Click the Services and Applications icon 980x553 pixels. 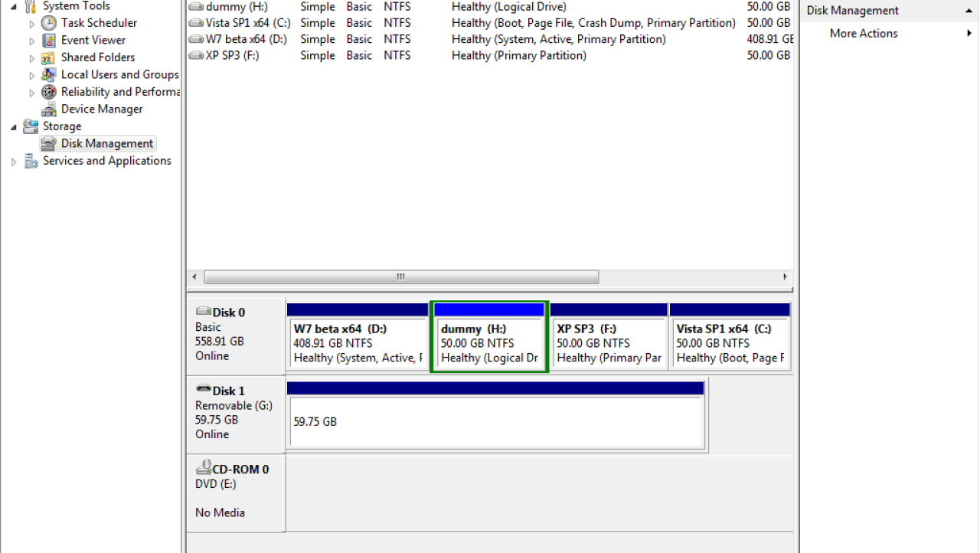coord(31,161)
